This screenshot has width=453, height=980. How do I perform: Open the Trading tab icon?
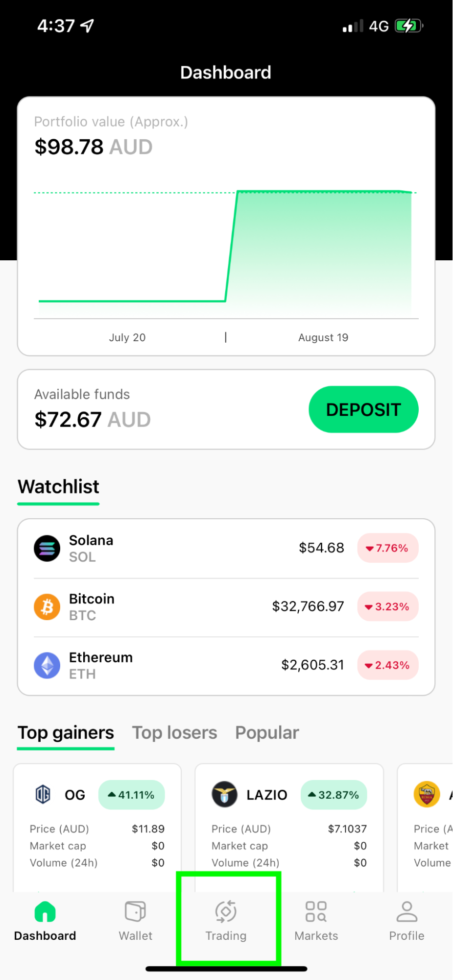pos(226,911)
